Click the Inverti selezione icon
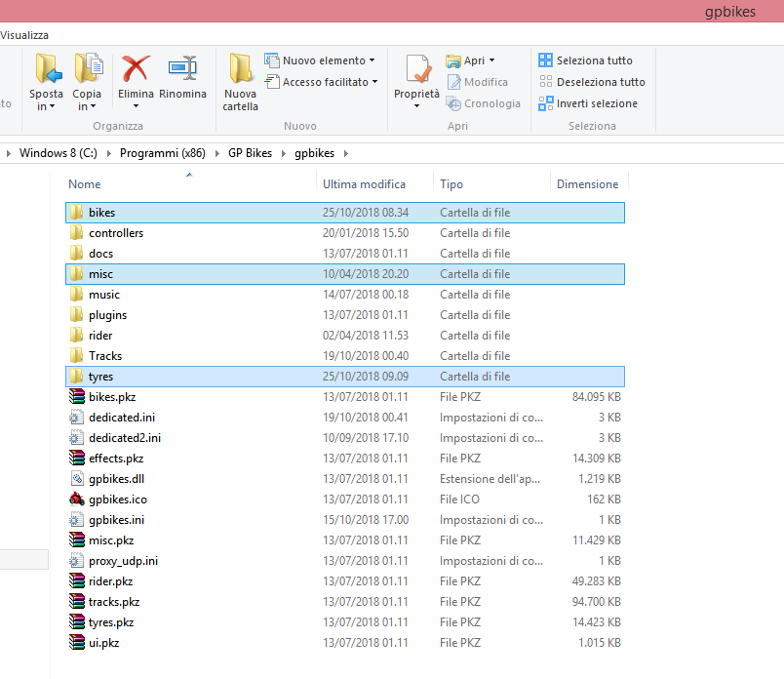This screenshot has height=679, width=784. (545, 103)
